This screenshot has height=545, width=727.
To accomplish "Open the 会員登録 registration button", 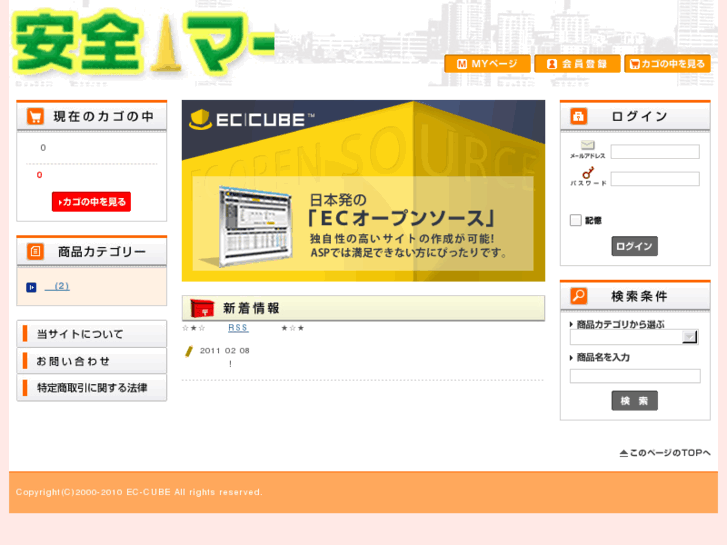I will (577, 64).
